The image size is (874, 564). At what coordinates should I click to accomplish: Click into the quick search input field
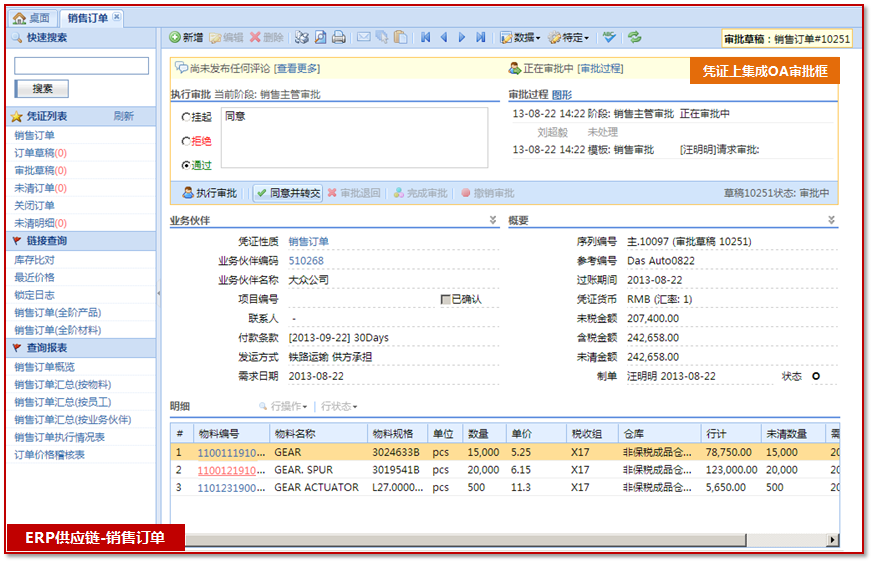coord(81,66)
